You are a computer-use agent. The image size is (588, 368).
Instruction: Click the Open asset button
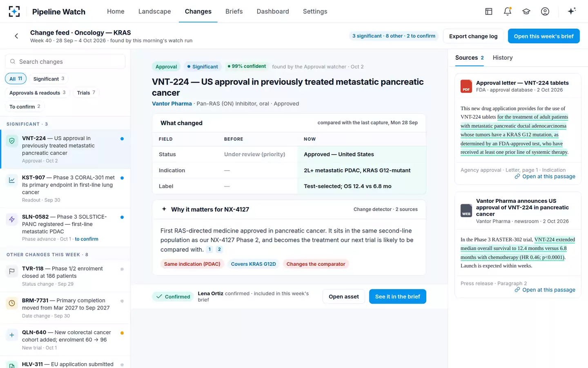coord(344,296)
